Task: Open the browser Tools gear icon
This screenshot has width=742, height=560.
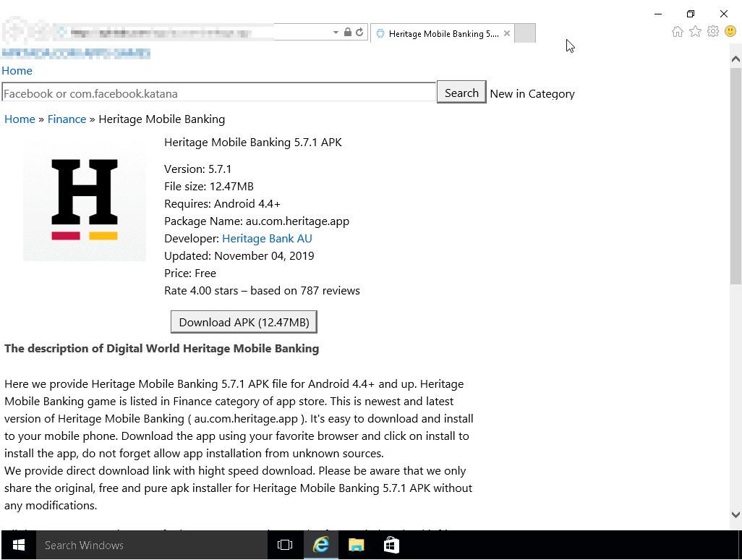Action: (x=712, y=32)
